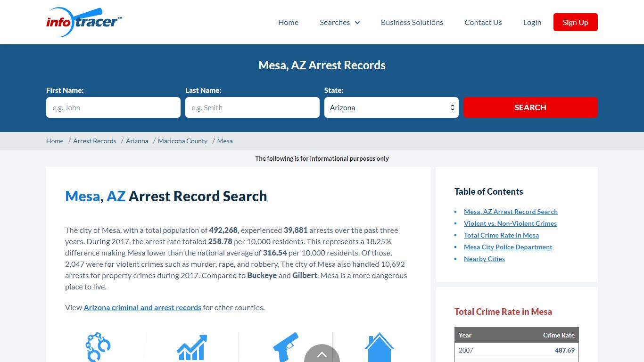This screenshot has height=362, width=644.
Task: Expand the Searches dropdown menu
Action: (x=339, y=22)
